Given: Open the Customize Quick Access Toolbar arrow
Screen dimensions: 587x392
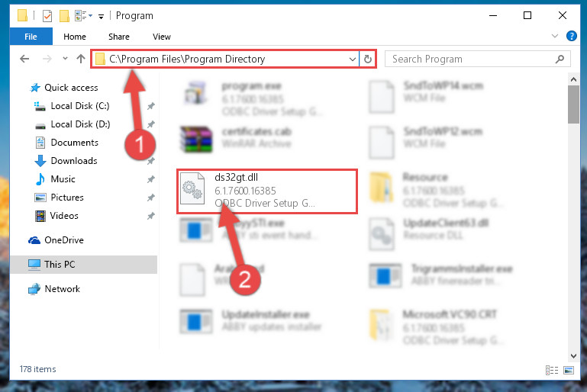Looking at the screenshot, I should [101, 16].
